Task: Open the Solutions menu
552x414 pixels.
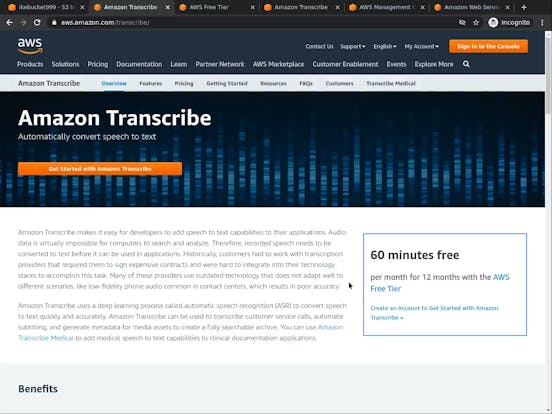Action: coord(65,64)
